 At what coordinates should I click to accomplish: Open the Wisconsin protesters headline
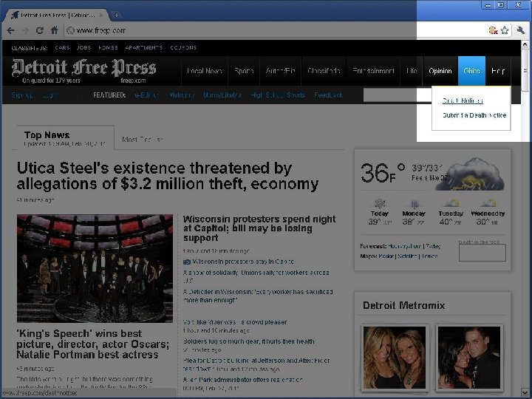[259, 228]
